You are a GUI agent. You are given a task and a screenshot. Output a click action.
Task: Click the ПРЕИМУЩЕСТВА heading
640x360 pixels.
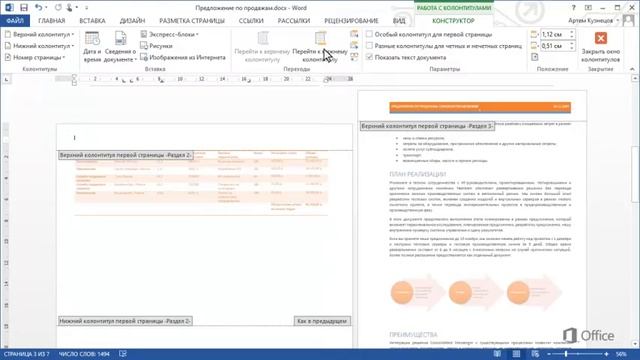pyautogui.click(x=413, y=334)
